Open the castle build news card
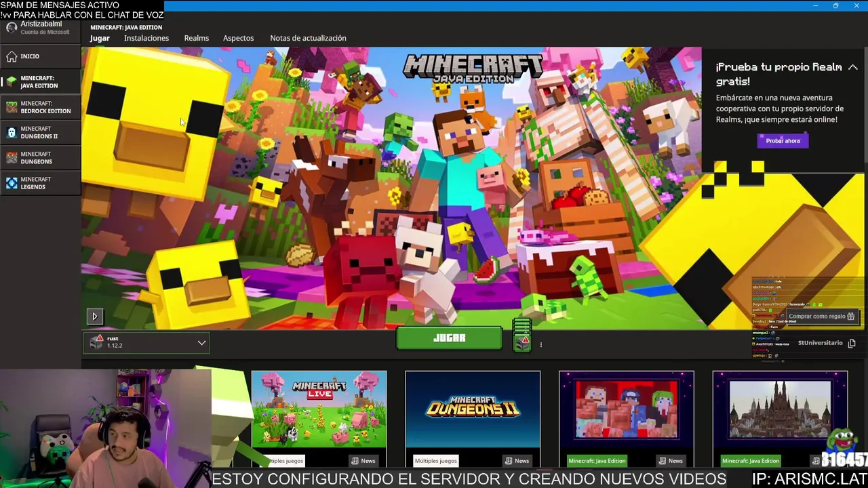Viewport: 868px width, 488px height. click(780, 419)
